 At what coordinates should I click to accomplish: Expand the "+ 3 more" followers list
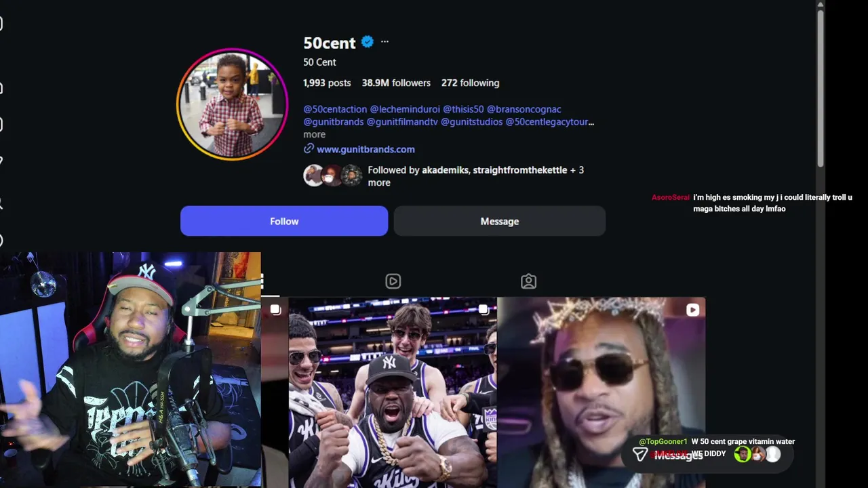[x=476, y=176]
